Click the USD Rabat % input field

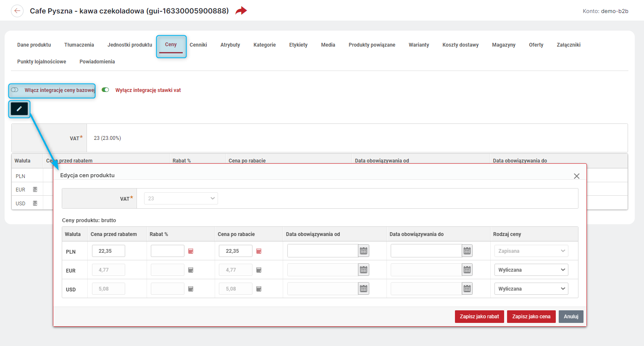pos(168,288)
